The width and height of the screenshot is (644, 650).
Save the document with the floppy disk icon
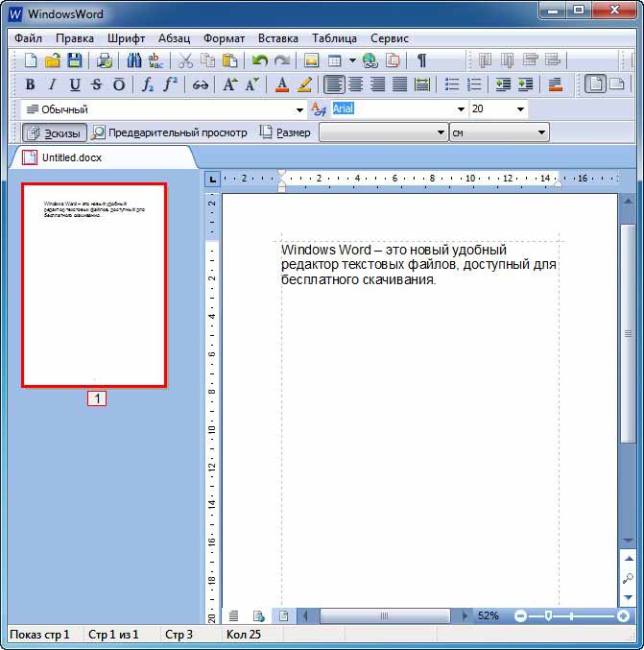click(75, 60)
